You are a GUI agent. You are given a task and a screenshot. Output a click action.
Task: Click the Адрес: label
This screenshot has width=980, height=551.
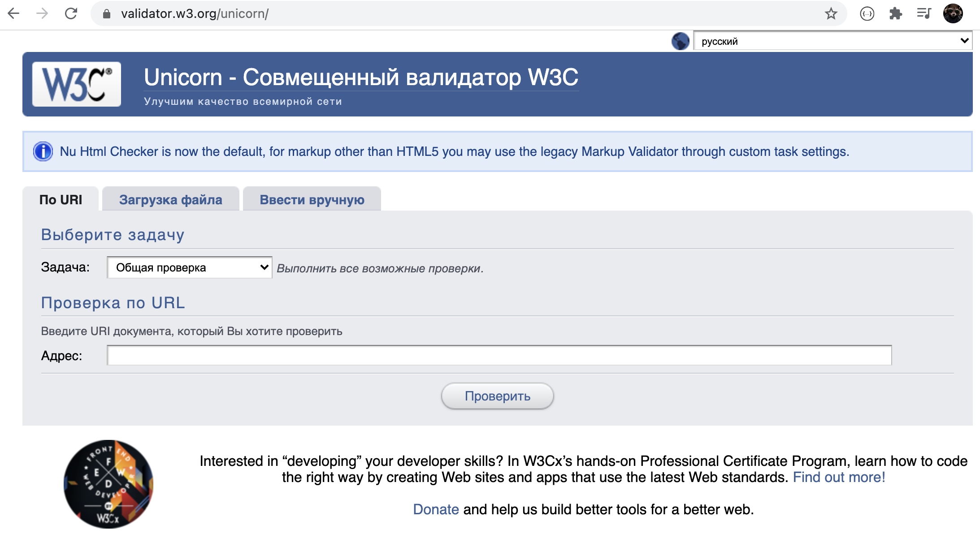coord(62,356)
